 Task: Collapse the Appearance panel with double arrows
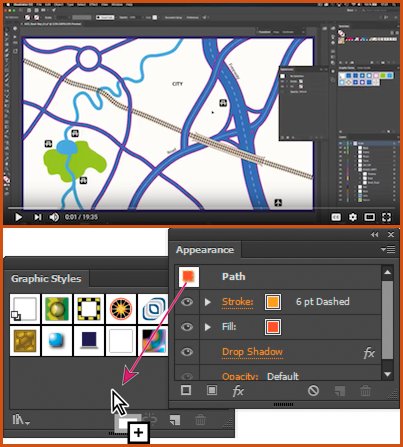(374, 235)
